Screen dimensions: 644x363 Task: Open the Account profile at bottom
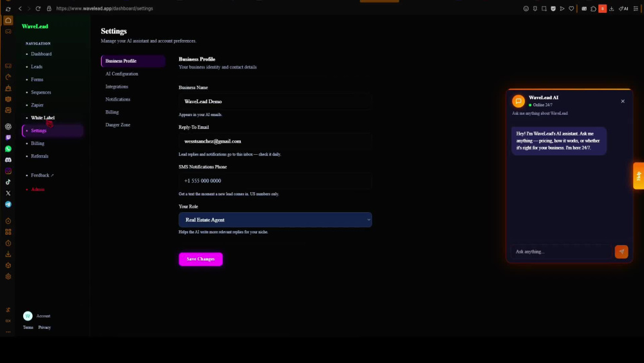[x=37, y=316]
